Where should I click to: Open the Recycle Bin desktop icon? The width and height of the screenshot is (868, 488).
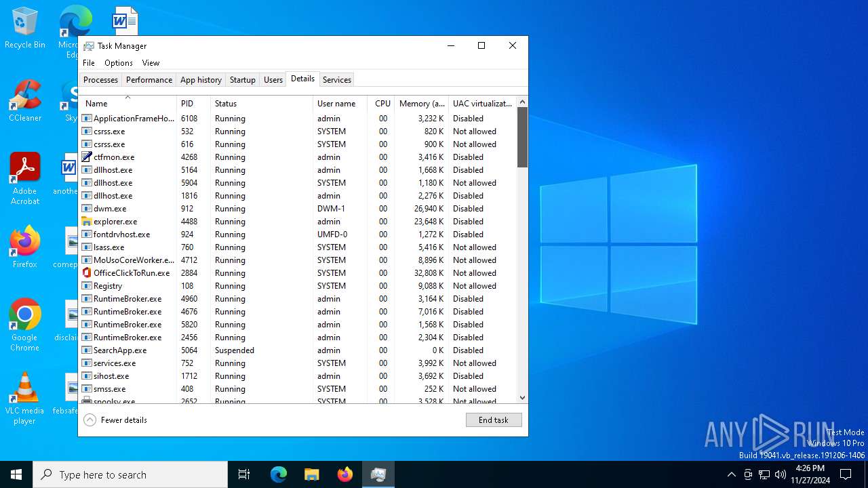click(25, 27)
